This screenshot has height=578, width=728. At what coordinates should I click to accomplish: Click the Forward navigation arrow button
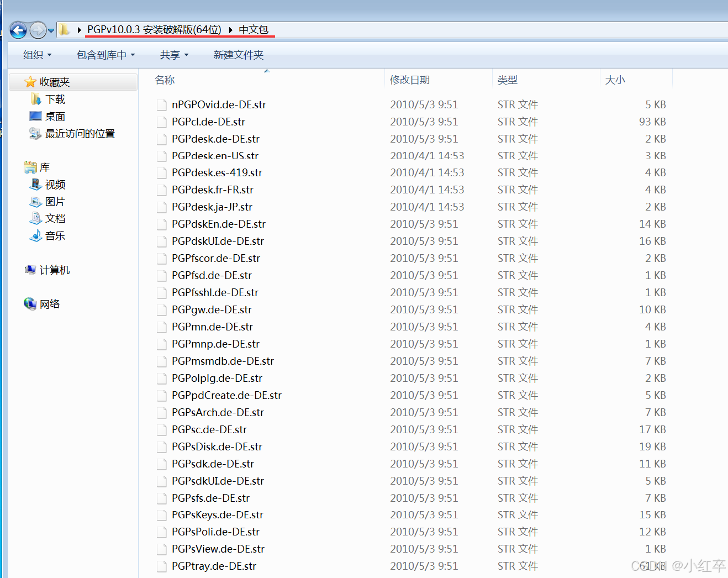tap(38, 30)
